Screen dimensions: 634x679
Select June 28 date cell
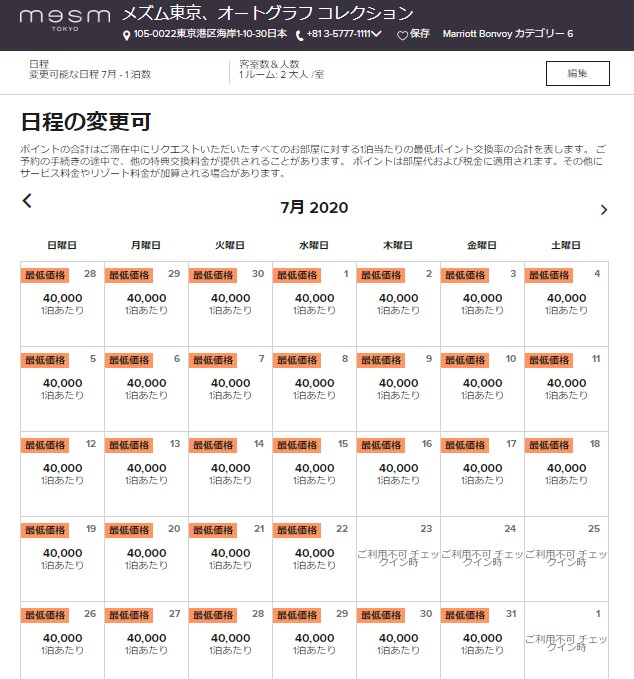62,304
